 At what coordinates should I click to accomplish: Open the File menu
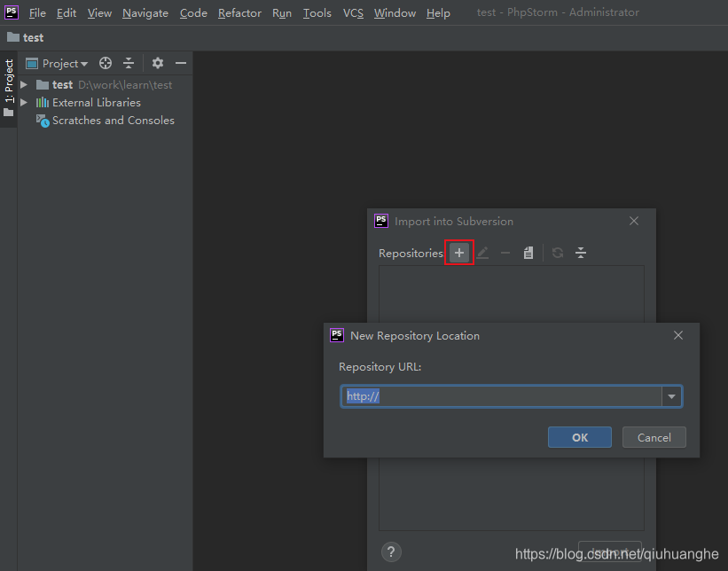click(37, 13)
